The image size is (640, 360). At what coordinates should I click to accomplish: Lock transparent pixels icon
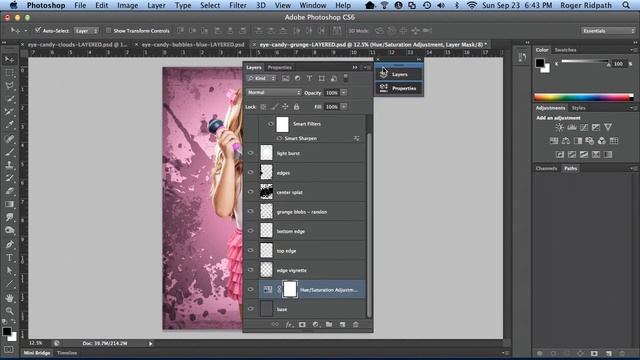coord(263,107)
